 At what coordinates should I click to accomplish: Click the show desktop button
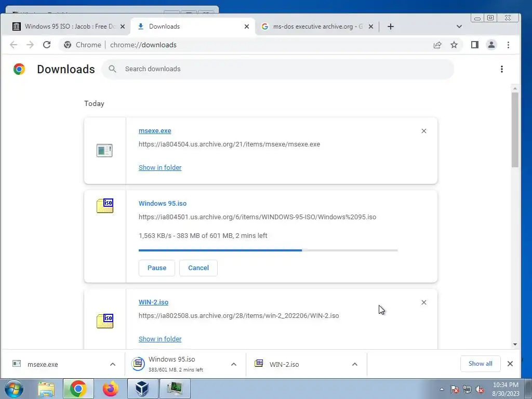pyautogui.click(x=528, y=389)
